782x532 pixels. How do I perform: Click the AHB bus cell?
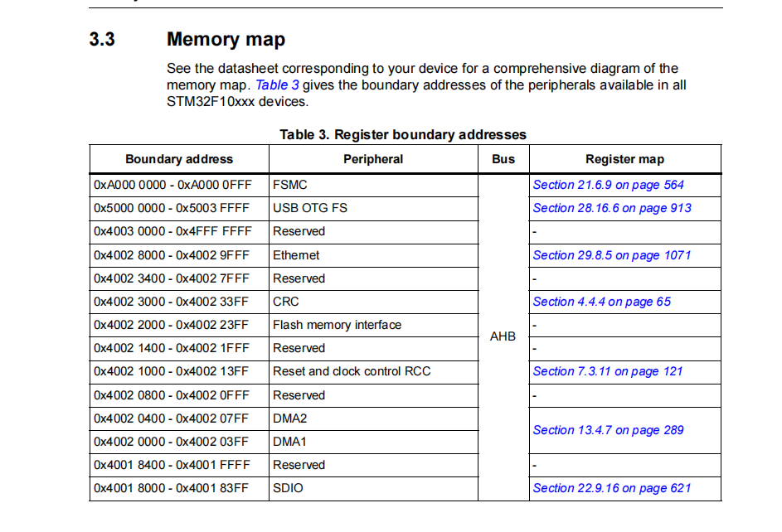point(503,337)
